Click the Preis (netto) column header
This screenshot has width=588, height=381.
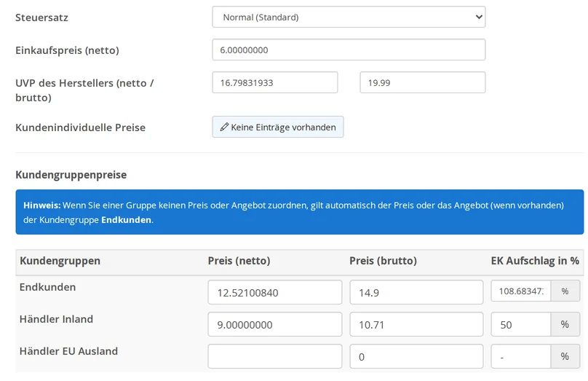click(x=239, y=261)
